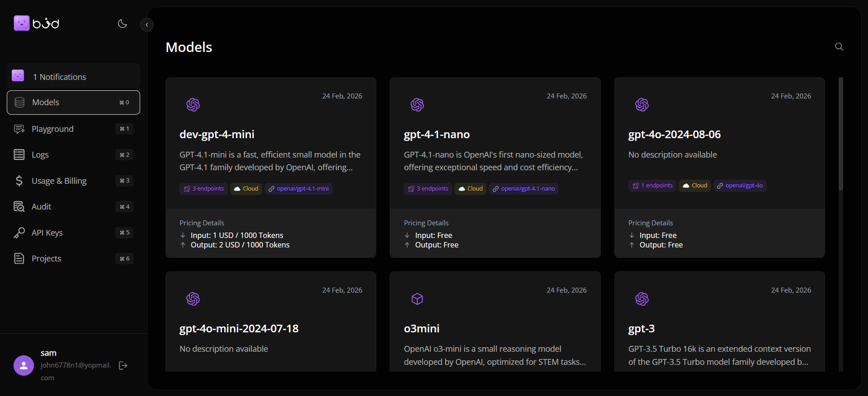Open the o3mini model title

click(x=422, y=329)
